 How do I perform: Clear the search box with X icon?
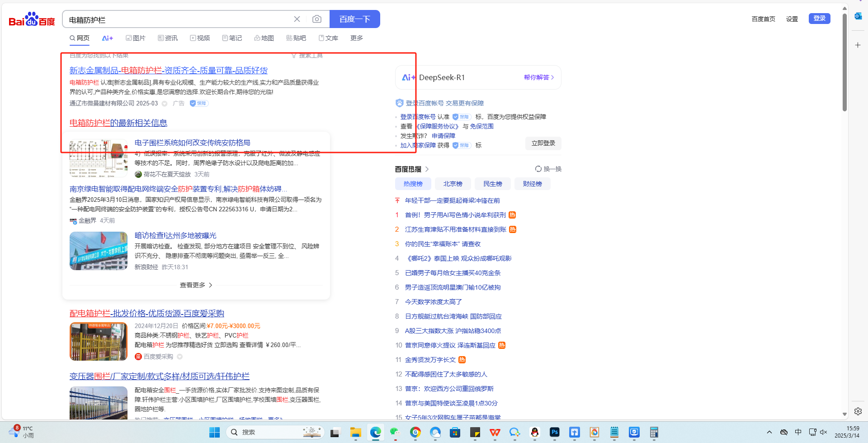[297, 19]
